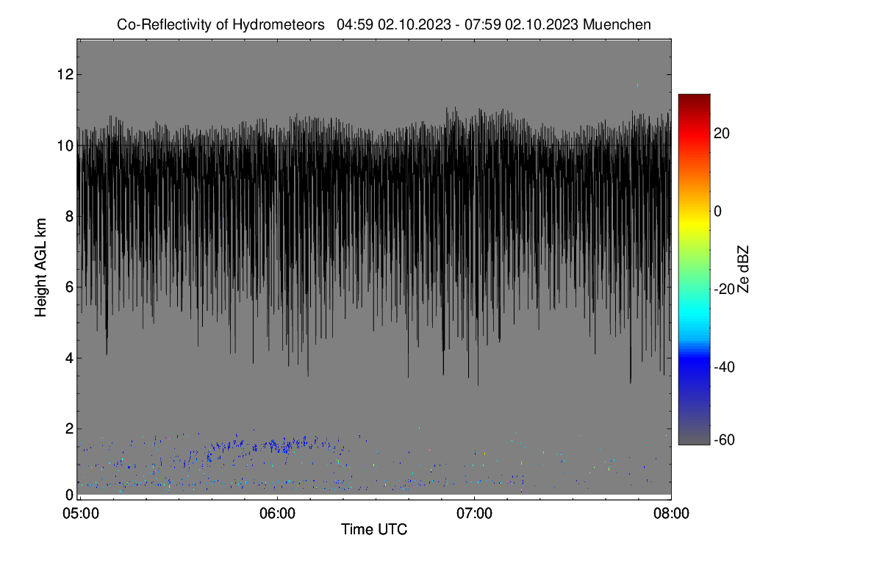Click the 'Ze dBZ' colorbar label

tap(745, 269)
